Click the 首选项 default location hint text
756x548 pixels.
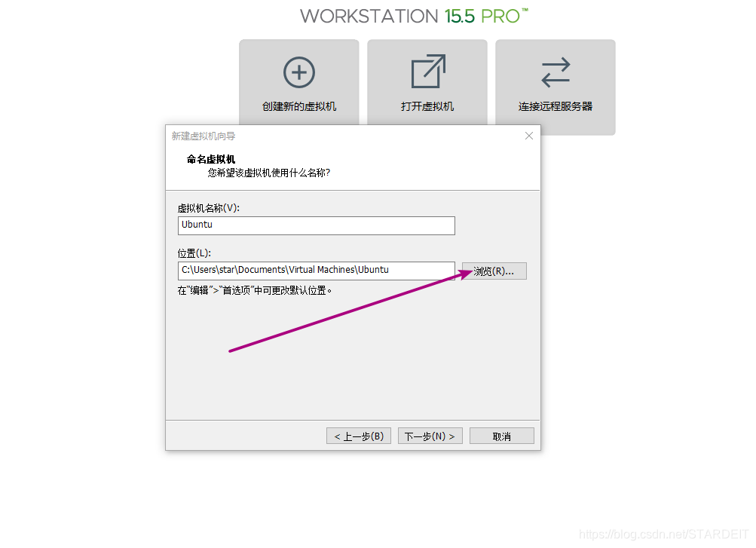pos(255,291)
